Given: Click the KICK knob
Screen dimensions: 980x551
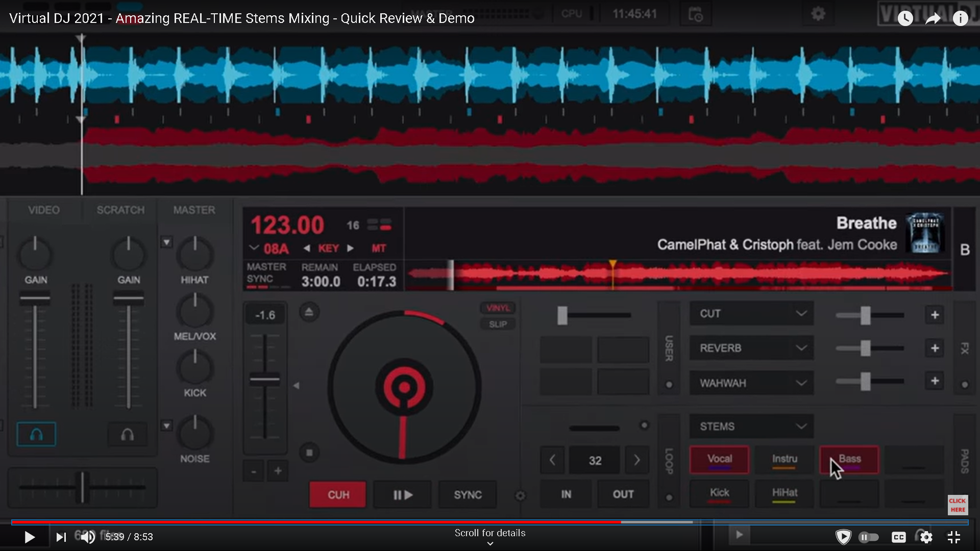Looking at the screenshot, I should point(195,367).
